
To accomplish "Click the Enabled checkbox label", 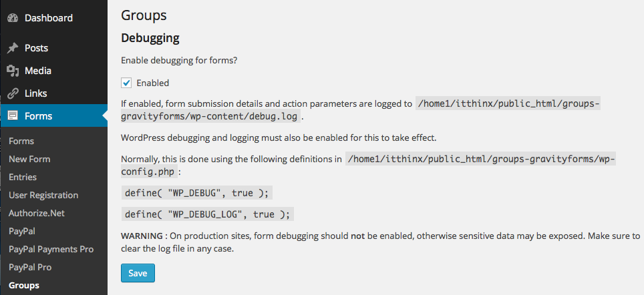I will (x=153, y=83).
